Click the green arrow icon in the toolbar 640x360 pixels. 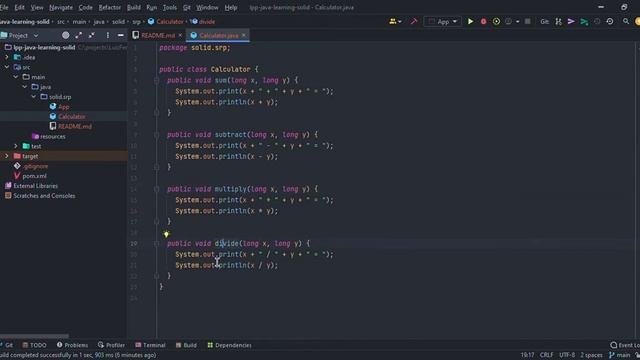click(x=584, y=22)
